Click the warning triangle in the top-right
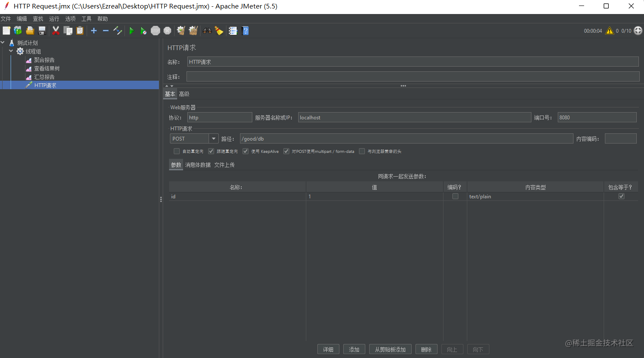This screenshot has width=644, height=358. [609, 31]
